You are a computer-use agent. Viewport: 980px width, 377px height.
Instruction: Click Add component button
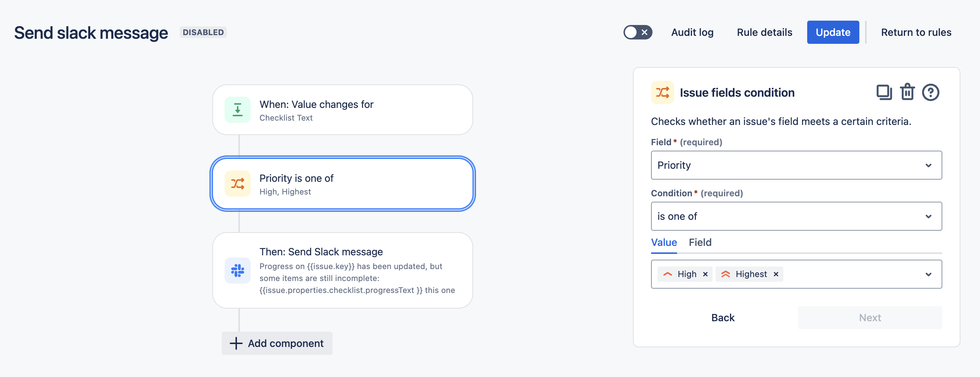[277, 343]
